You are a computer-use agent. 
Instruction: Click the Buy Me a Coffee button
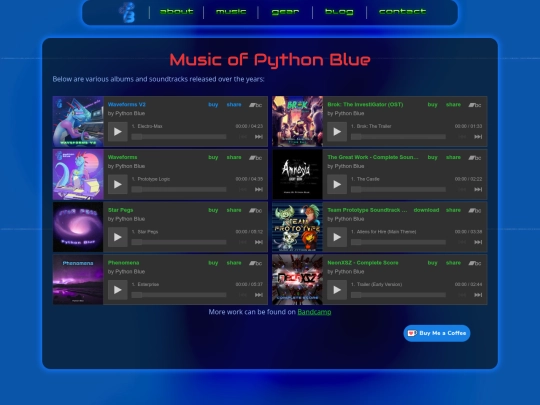click(x=437, y=333)
